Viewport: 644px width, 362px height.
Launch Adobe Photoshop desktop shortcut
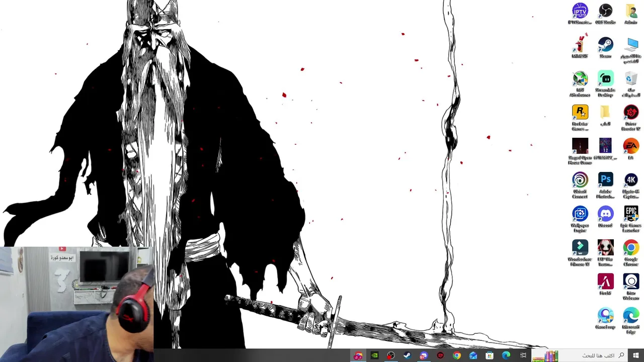(605, 185)
